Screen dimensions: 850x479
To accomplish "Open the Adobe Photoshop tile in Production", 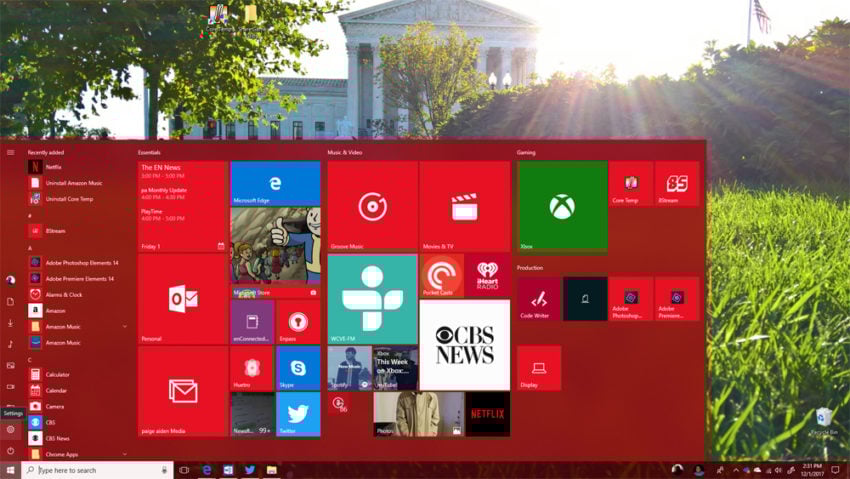I will point(631,299).
